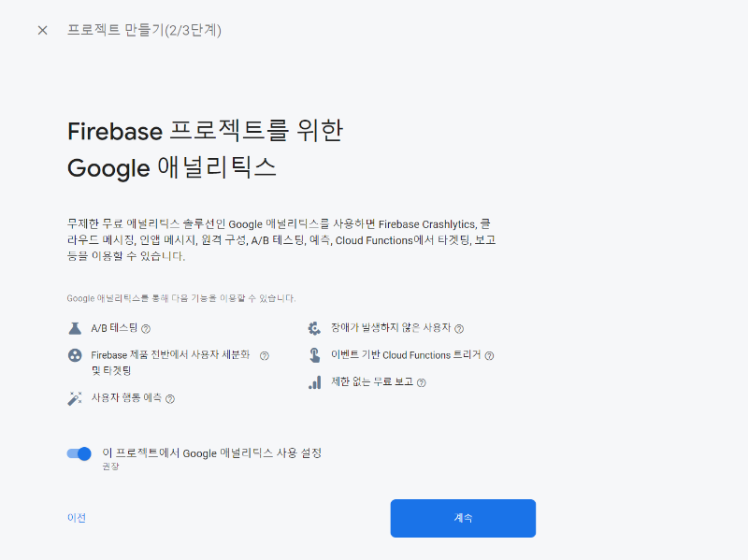Viewport: 748px width, 560px height.
Task: Open help for A/B 테스팅
Action: 146,329
